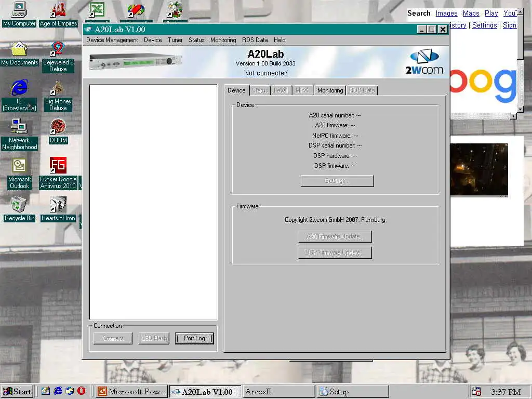This screenshot has height=399, width=532.
Task: Select the disabled Level tab
Action: (281, 90)
